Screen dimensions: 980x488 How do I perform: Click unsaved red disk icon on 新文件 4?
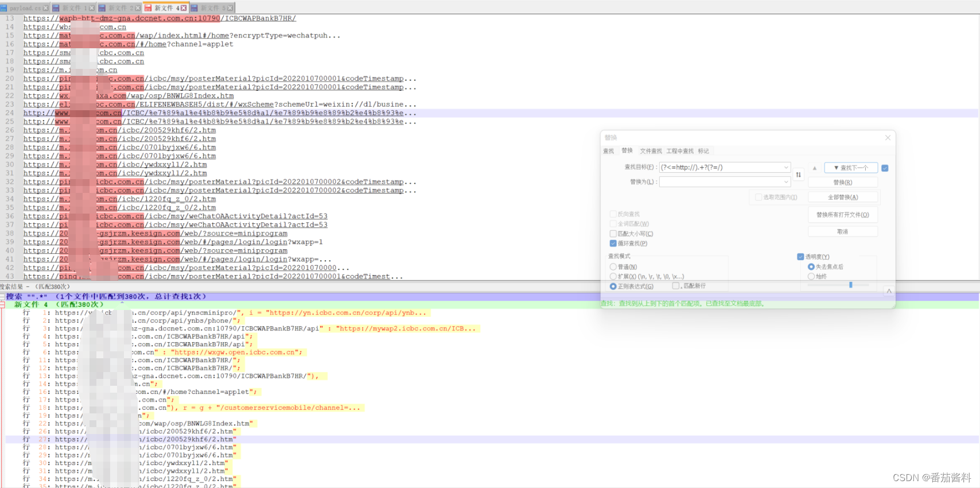(x=148, y=8)
